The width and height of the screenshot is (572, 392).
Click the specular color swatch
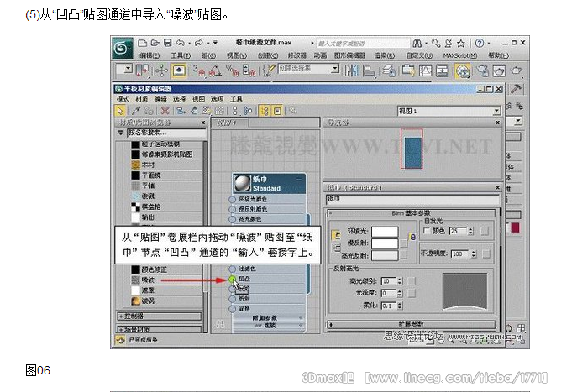[385, 256]
